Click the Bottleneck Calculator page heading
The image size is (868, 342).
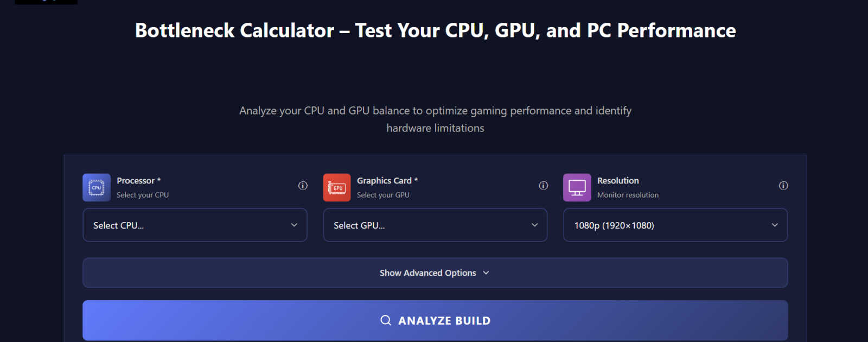(x=435, y=30)
